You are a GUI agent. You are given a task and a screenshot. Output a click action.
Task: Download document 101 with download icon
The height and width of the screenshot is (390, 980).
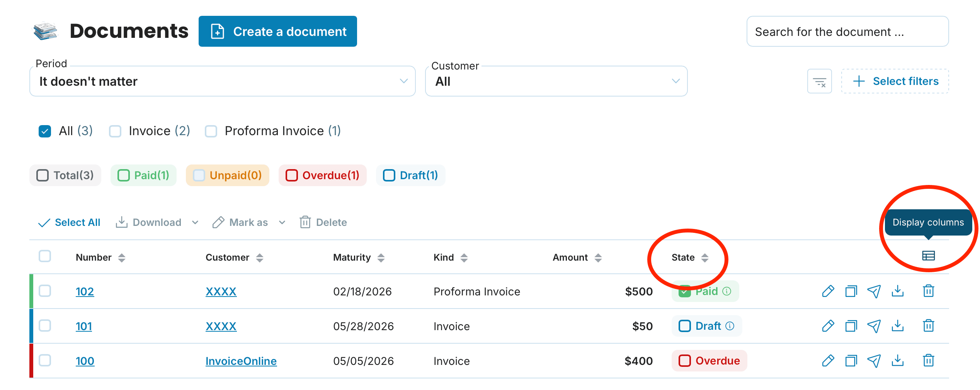coord(897,326)
